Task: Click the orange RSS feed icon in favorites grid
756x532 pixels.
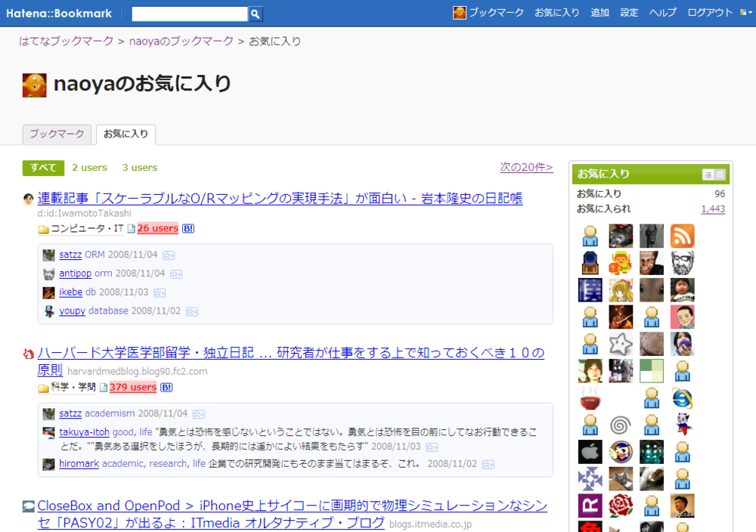Action: (x=682, y=236)
